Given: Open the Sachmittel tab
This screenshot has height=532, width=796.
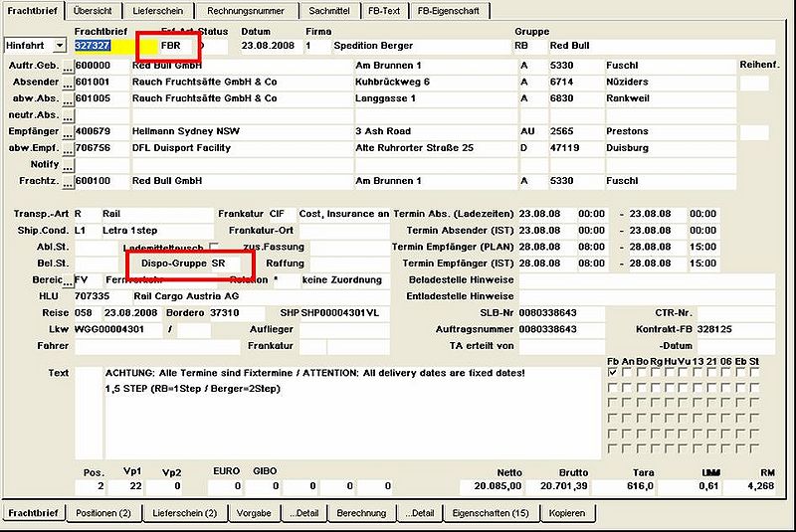Looking at the screenshot, I should coord(329,11).
